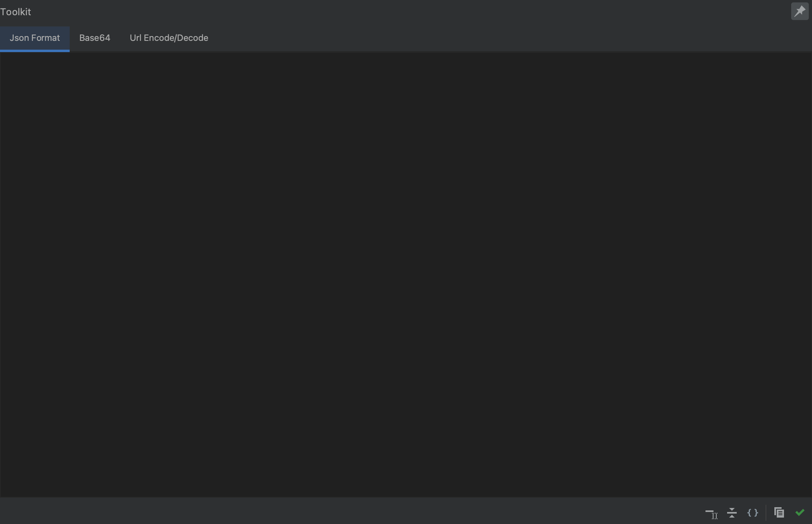This screenshot has height=524, width=812.
Task: Click the green checkmark validate icon
Action: (x=800, y=513)
